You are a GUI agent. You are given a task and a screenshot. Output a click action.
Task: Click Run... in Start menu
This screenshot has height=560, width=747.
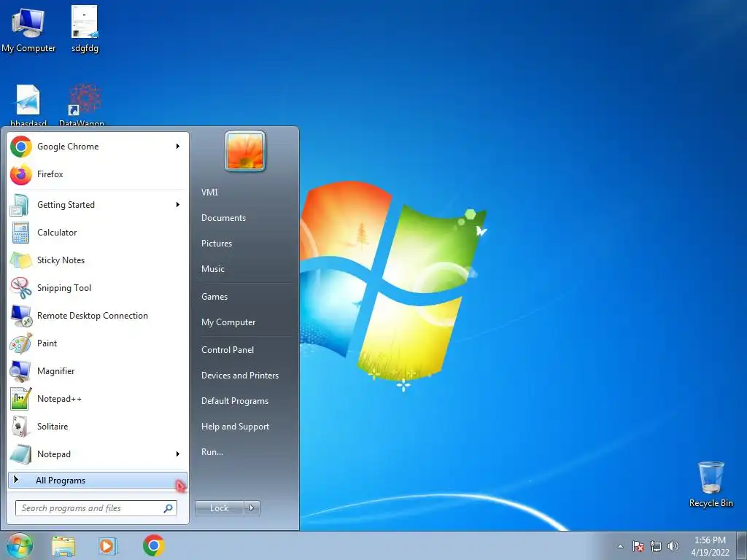pos(212,452)
